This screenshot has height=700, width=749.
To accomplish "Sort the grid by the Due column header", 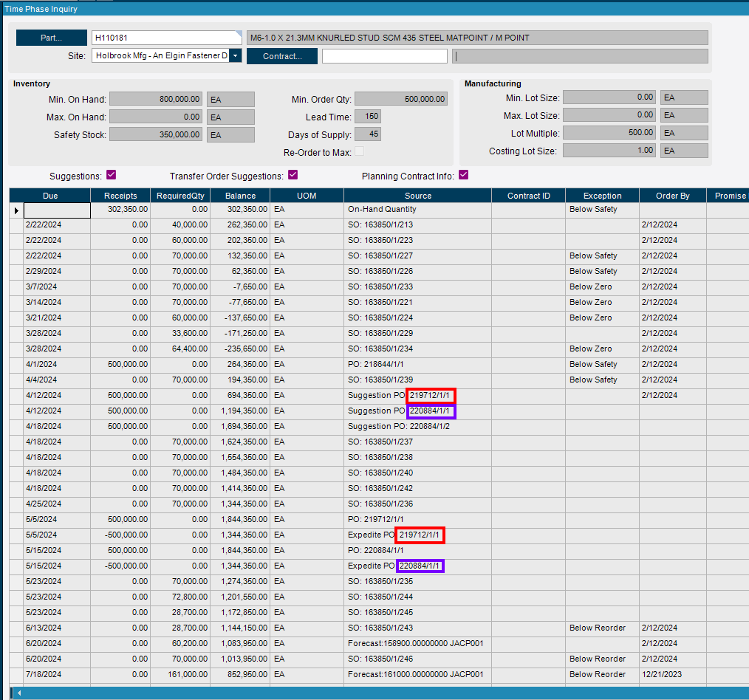I will (50, 196).
